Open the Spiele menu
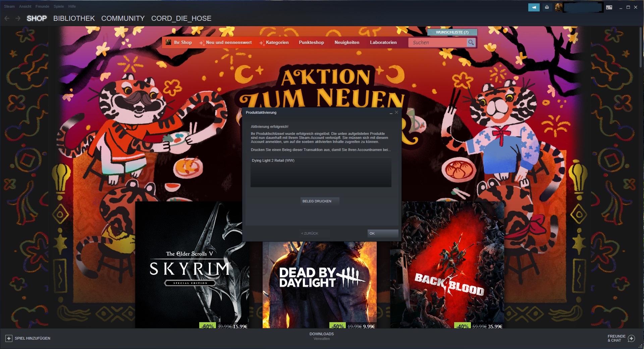Image resolution: width=644 pixels, height=349 pixels. point(59,6)
